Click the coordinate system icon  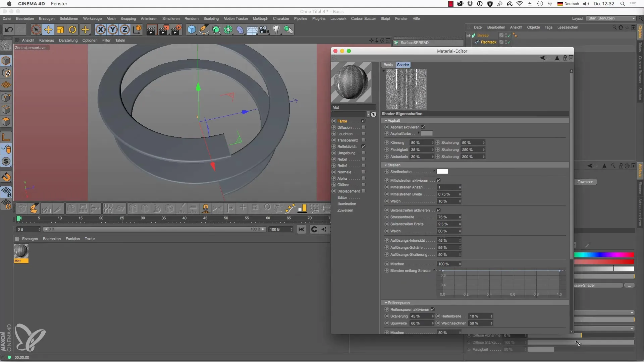coord(137,30)
